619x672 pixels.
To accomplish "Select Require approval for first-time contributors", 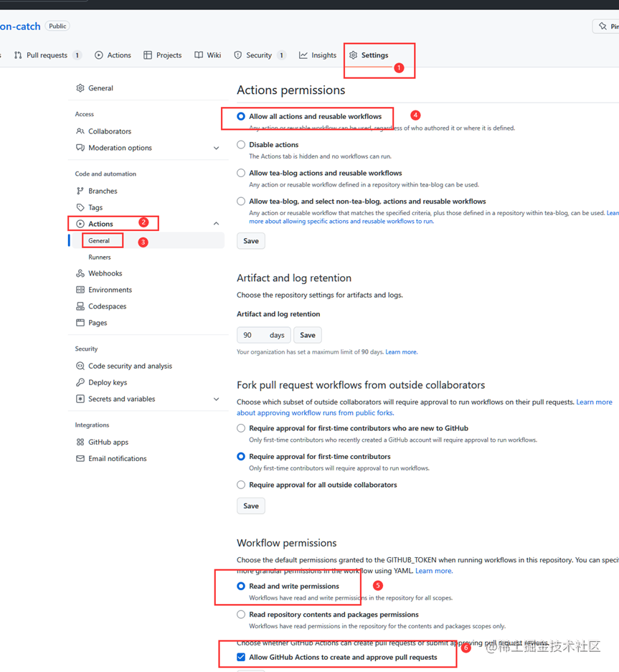I will pos(241,456).
